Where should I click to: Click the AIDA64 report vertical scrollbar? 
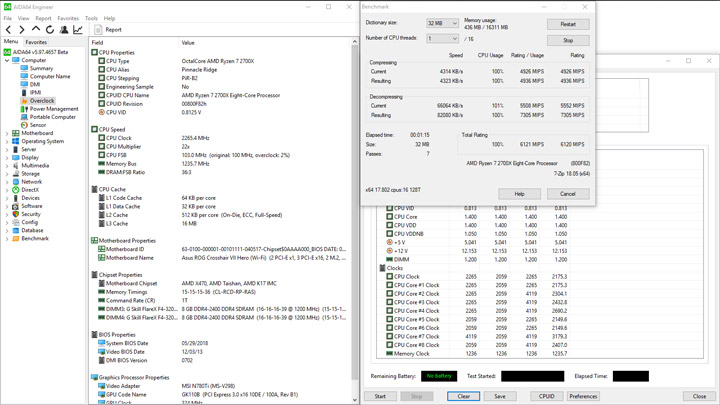point(354,220)
